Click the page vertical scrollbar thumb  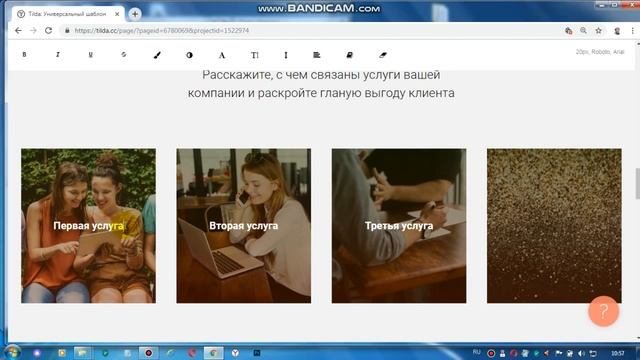pos(638,183)
